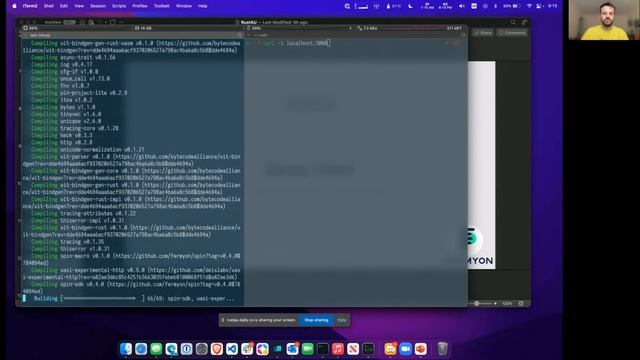
Task: Open the Edit menu
Action: pos(64,6)
